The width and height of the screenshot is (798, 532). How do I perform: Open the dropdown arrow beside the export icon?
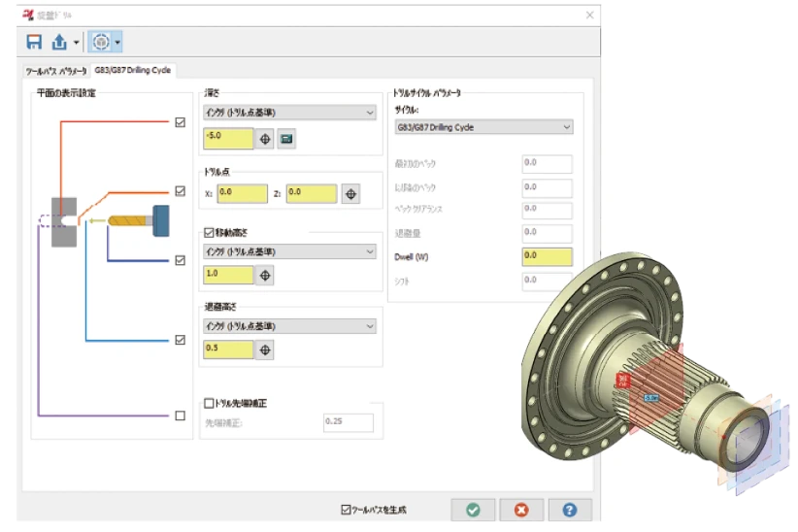[77, 43]
